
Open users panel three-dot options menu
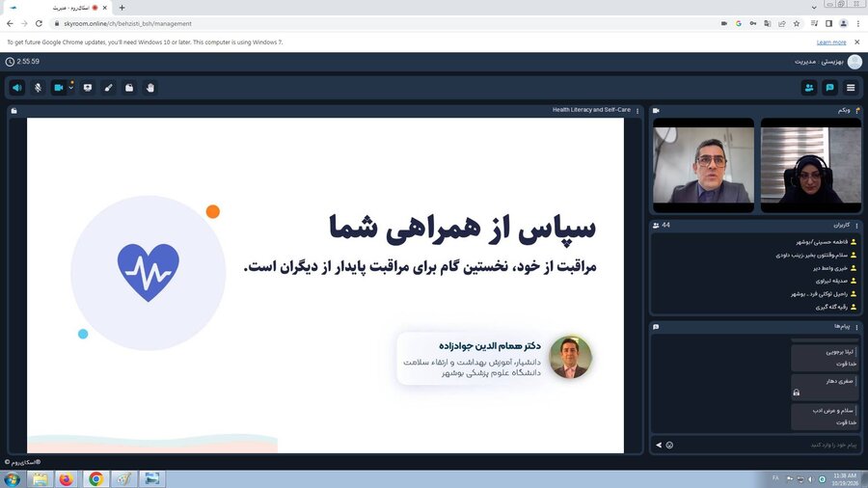point(857,226)
